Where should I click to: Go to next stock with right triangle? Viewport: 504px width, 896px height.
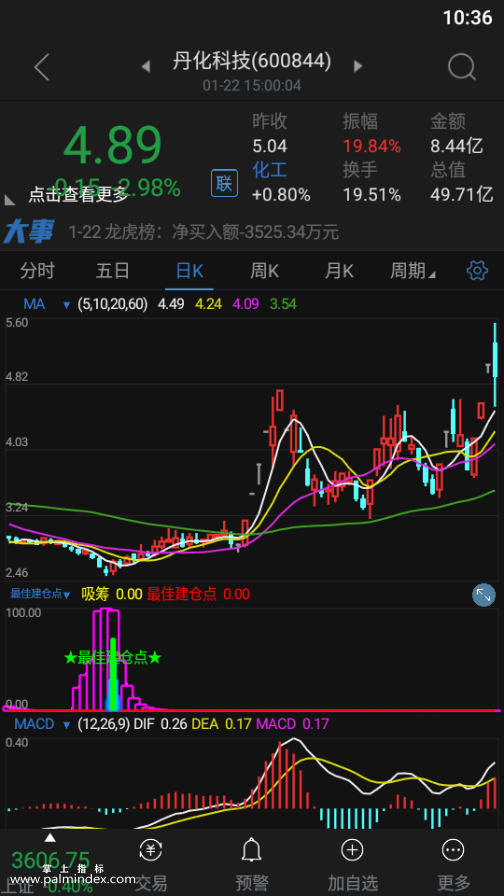pos(358,66)
